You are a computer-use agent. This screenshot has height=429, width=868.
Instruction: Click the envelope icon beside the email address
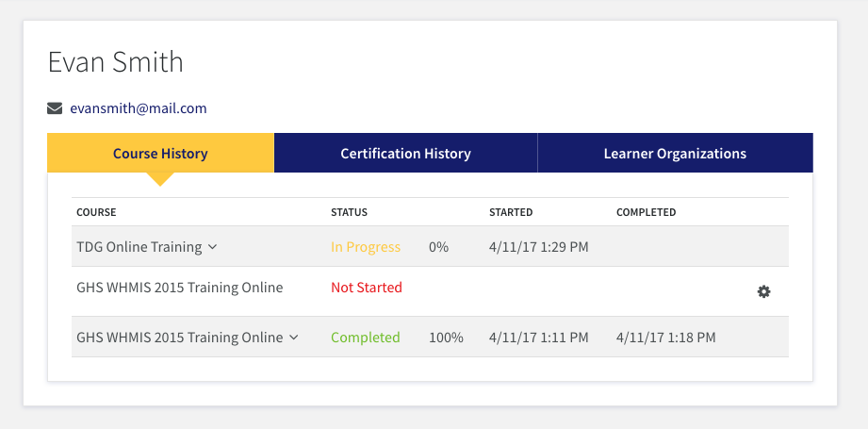[55, 107]
